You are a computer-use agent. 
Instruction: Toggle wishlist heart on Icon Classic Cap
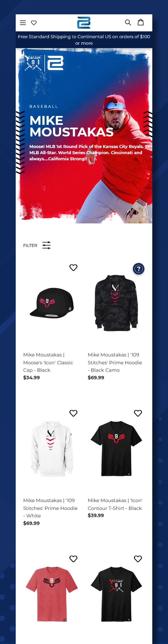point(73,268)
